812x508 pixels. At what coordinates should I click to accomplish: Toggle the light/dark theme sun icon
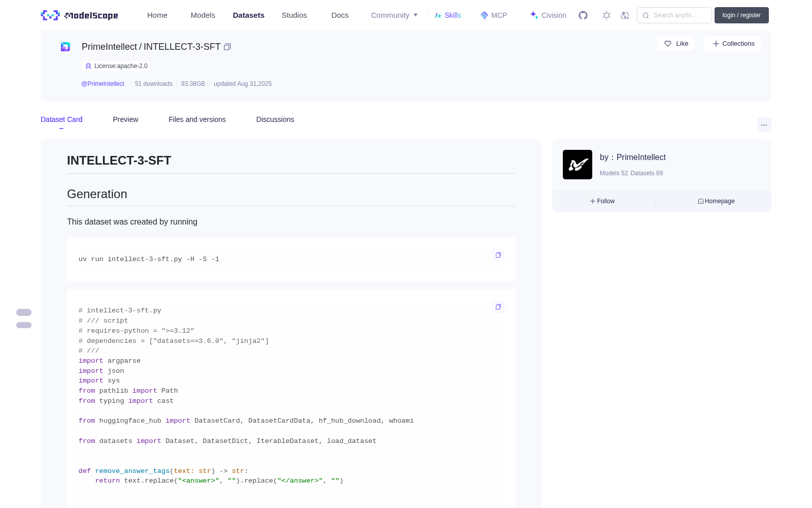click(606, 15)
